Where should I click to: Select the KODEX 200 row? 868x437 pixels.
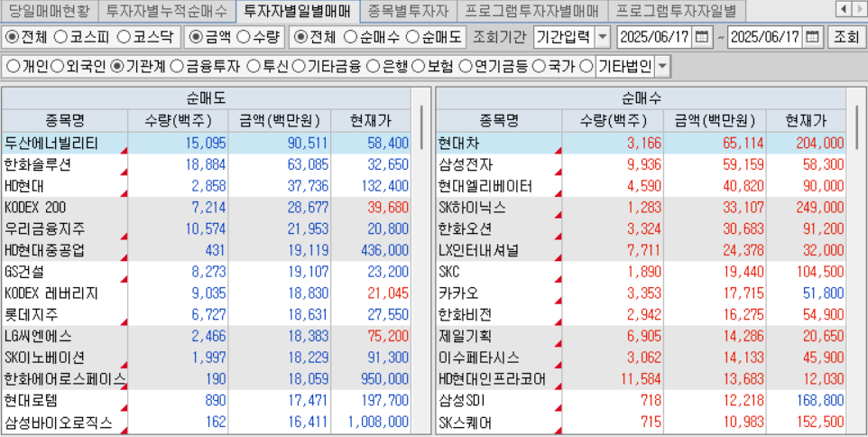point(206,208)
